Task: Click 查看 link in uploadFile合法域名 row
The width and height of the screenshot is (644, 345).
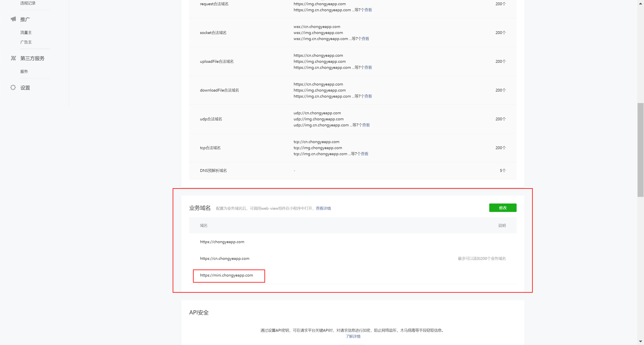Action: coord(368,67)
